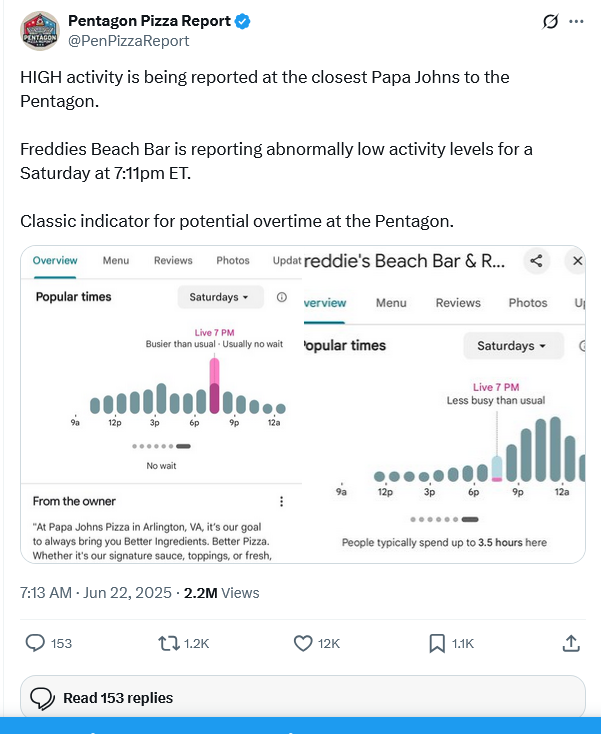Repost this tweet via retweet icon
The height and width of the screenshot is (734, 601).
click(x=170, y=643)
